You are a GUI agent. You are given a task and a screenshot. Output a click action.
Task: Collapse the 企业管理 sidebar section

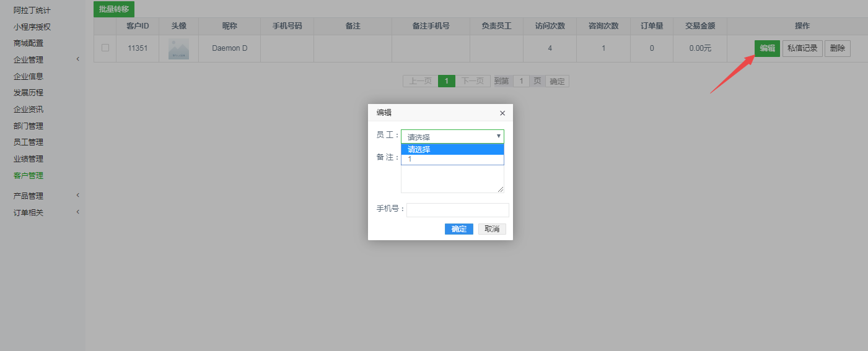(28, 59)
